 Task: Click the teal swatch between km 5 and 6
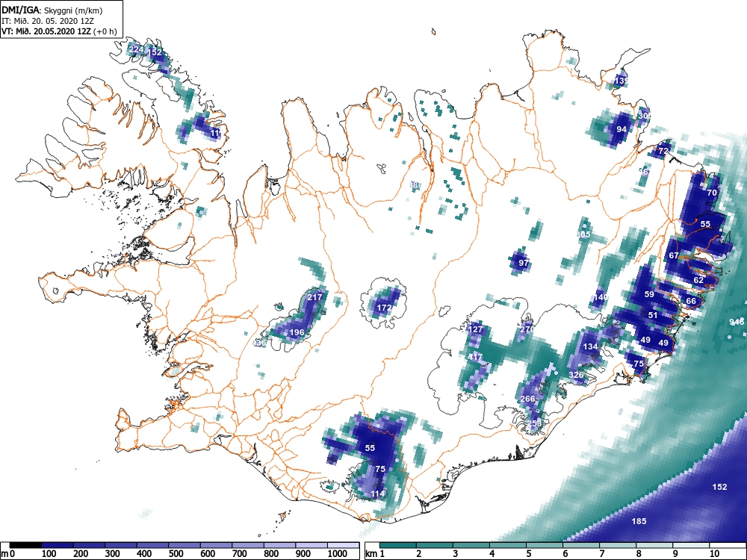545,545
